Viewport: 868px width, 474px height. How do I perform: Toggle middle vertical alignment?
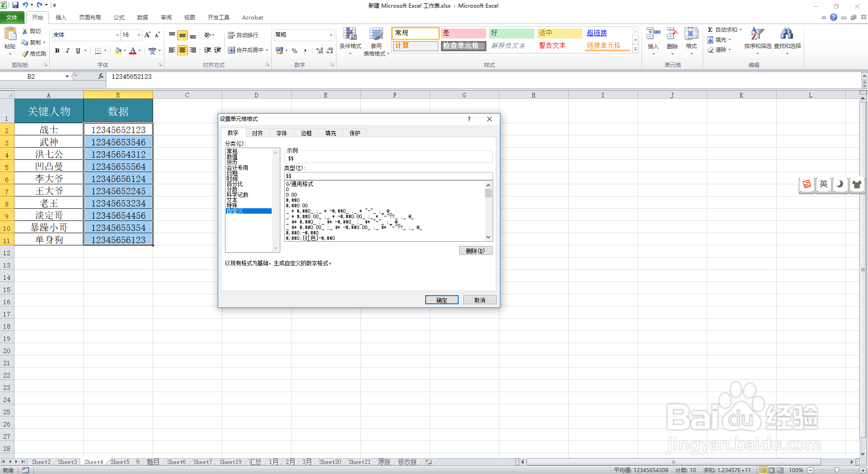[182, 35]
